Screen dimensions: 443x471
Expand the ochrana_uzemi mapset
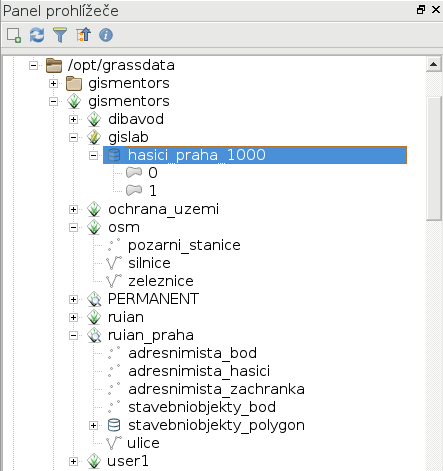click(x=74, y=210)
